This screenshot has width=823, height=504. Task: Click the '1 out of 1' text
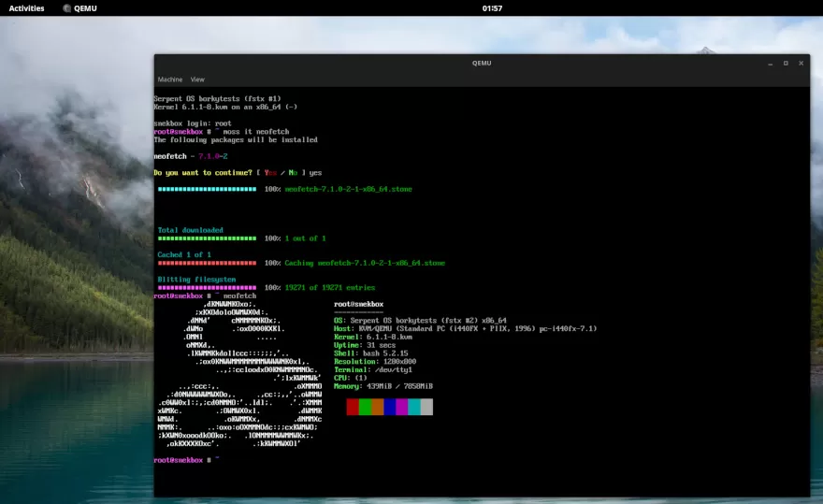click(x=306, y=238)
